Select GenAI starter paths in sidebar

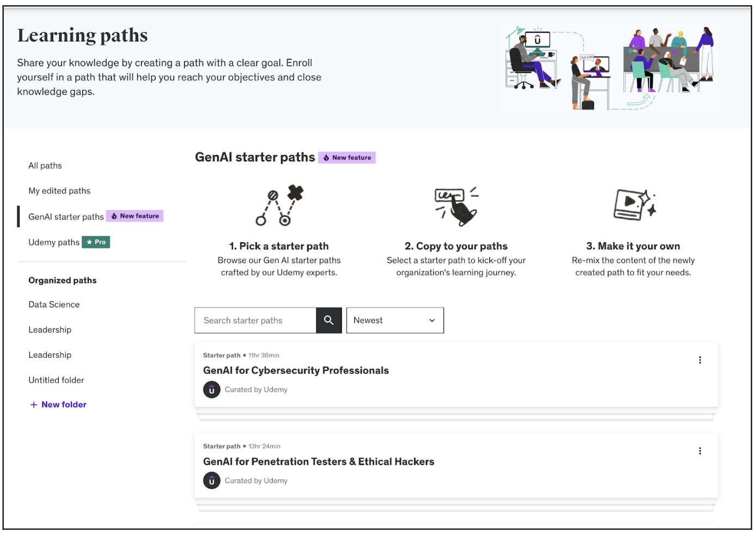(x=66, y=217)
